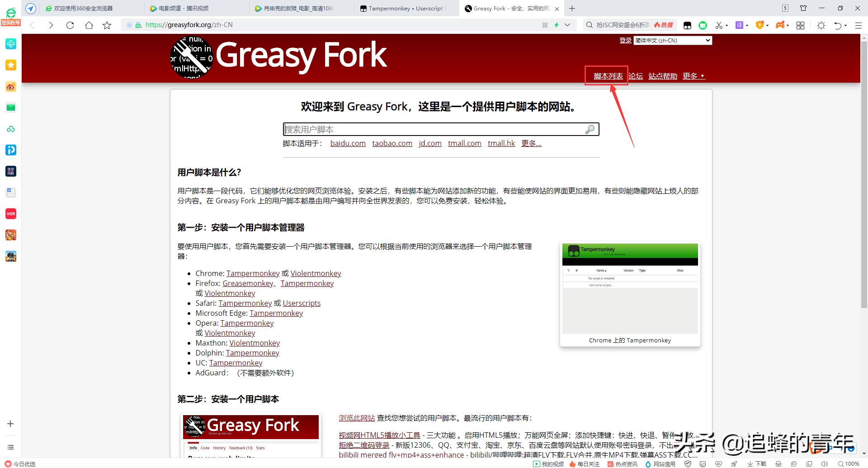Click the 360 browser login account logo
This screenshot has width=868, height=468.
tap(10, 16)
